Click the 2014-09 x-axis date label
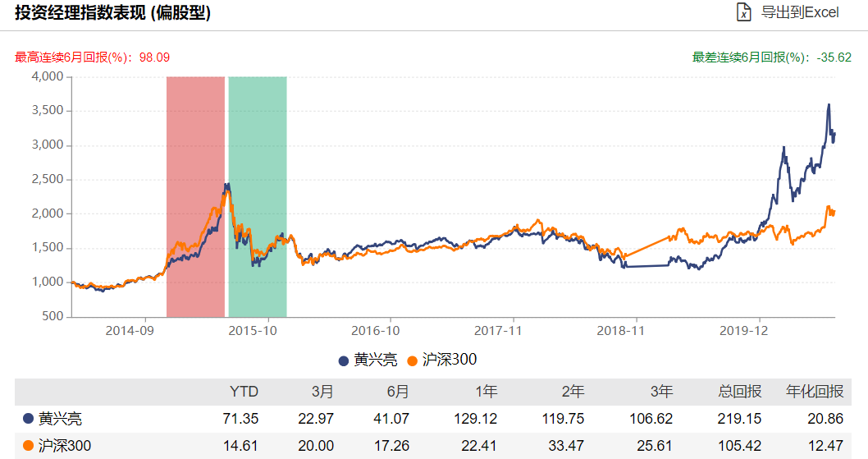 tap(130, 330)
